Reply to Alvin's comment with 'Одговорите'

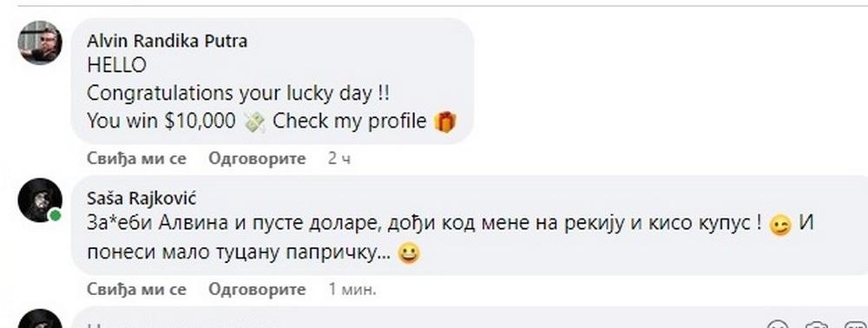click(x=257, y=159)
